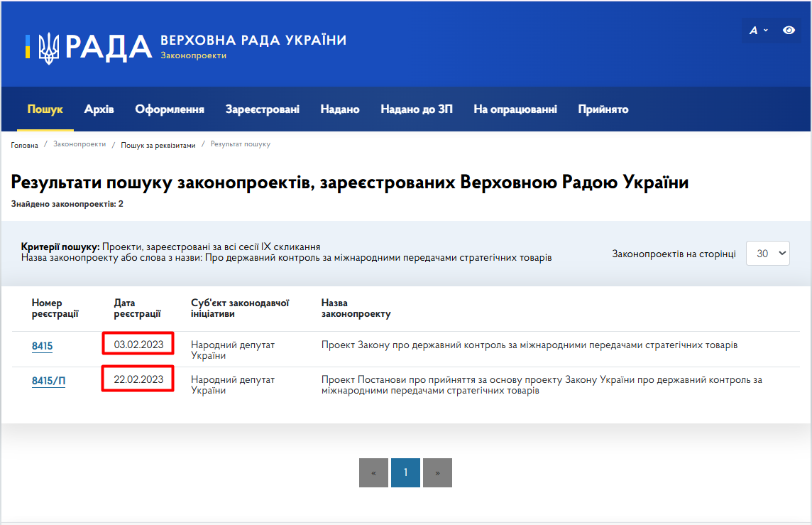Click 'Проект Закону про державний контроль' title

[x=530, y=345]
